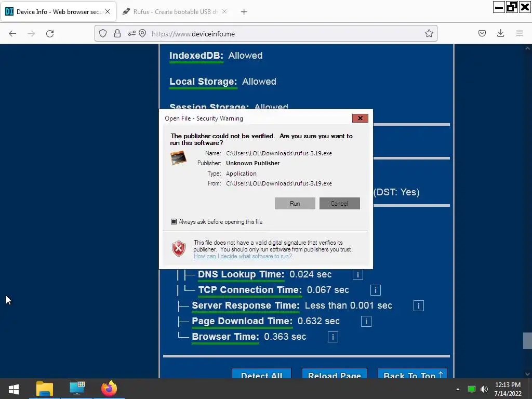This screenshot has height=399, width=532.
Task: Click the Browser Time label
Action: tap(225, 337)
